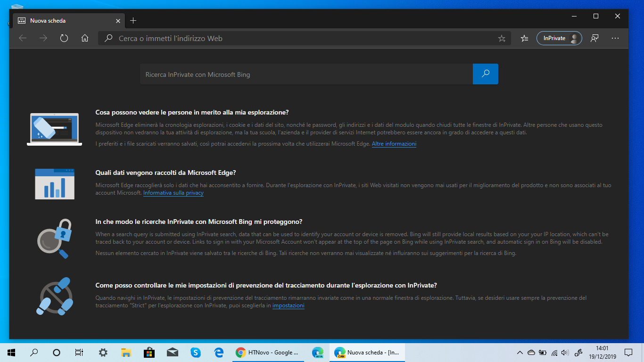Click the InPrivate profile button

[559, 38]
